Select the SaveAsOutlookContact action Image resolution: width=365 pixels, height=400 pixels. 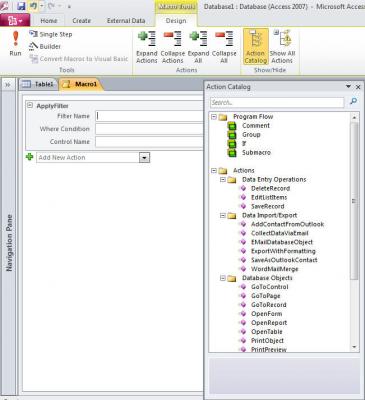284,260
